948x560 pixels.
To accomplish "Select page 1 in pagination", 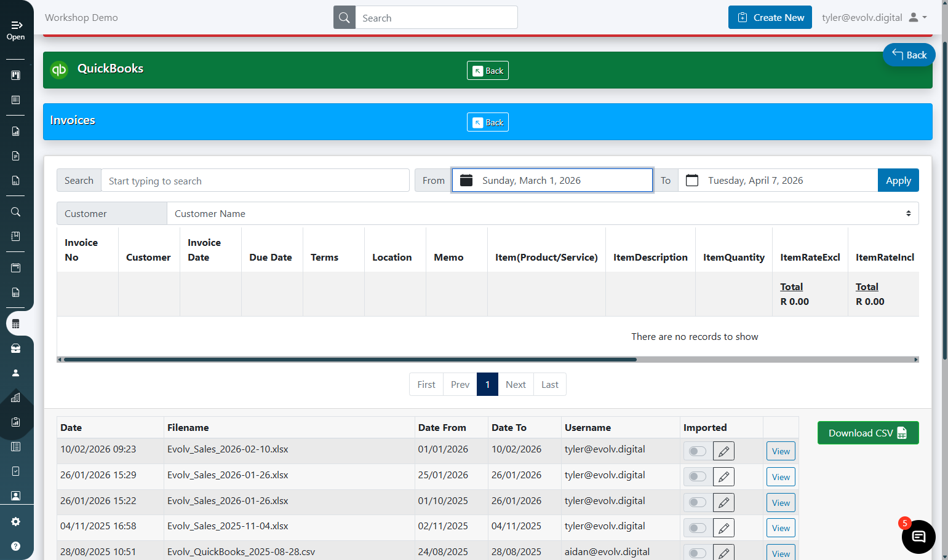I will pyautogui.click(x=487, y=384).
